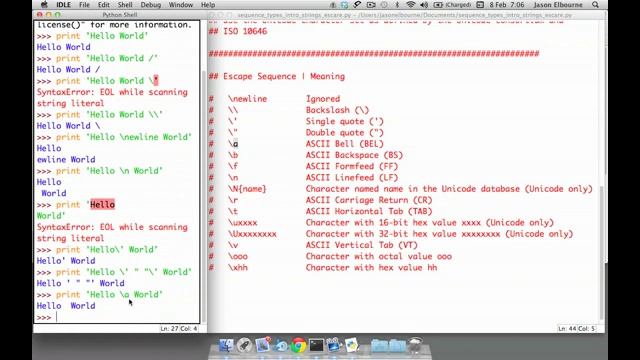
Task: Click 'ASCII Bell (BEL)' comment text
Action: (344, 144)
